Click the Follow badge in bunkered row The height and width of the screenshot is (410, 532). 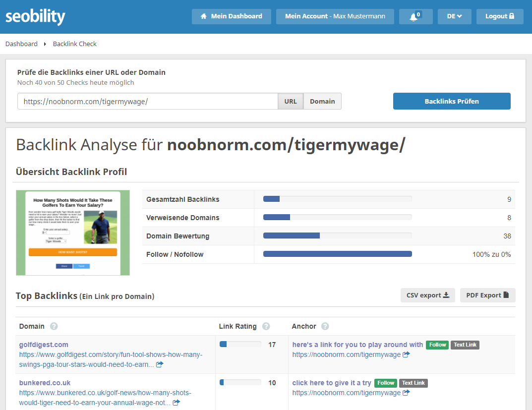coord(386,383)
